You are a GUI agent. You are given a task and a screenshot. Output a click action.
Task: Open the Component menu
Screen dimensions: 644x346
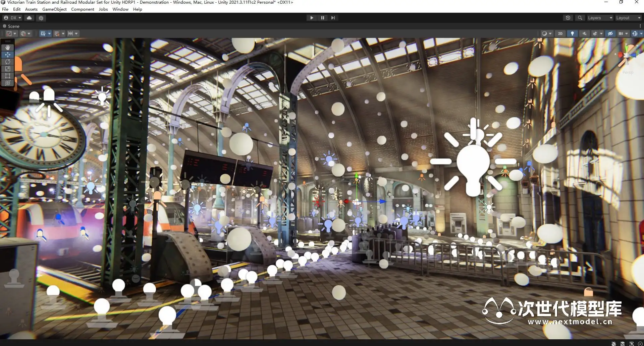83,9
